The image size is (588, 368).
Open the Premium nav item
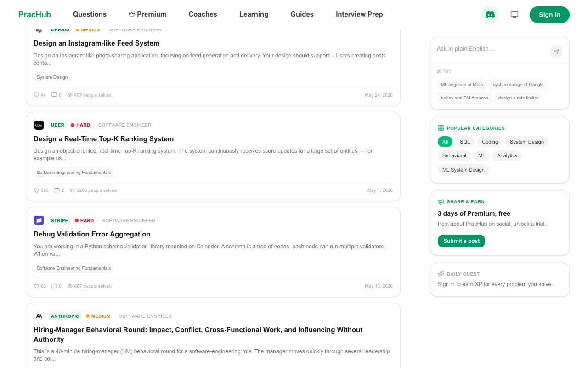coord(147,14)
